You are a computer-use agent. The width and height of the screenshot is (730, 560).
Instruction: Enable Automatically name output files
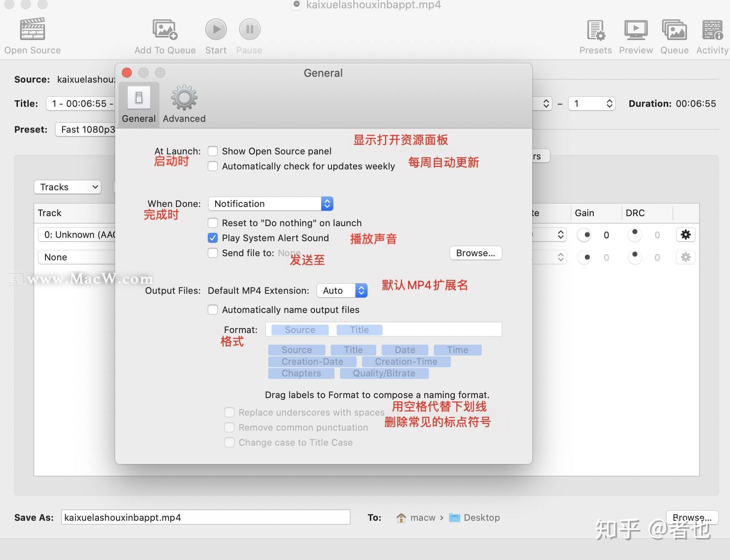[213, 310]
